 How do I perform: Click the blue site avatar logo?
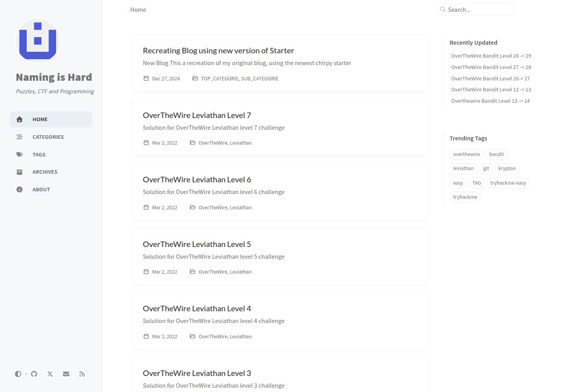pyautogui.click(x=38, y=41)
